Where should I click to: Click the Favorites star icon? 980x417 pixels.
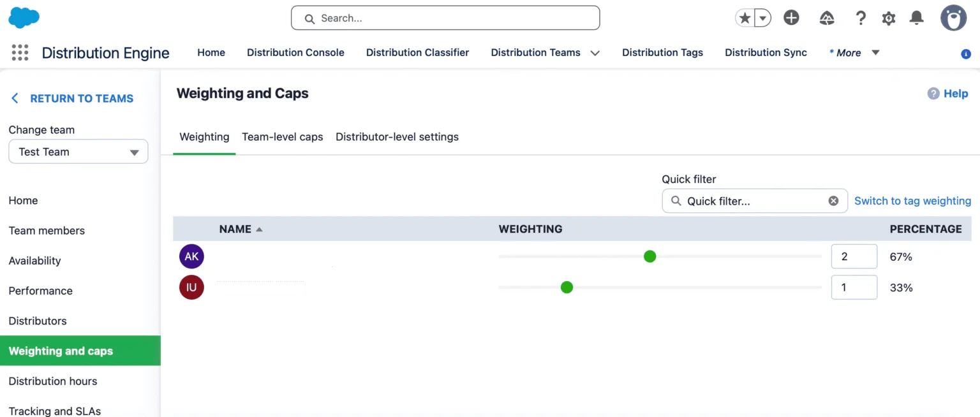click(745, 18)
